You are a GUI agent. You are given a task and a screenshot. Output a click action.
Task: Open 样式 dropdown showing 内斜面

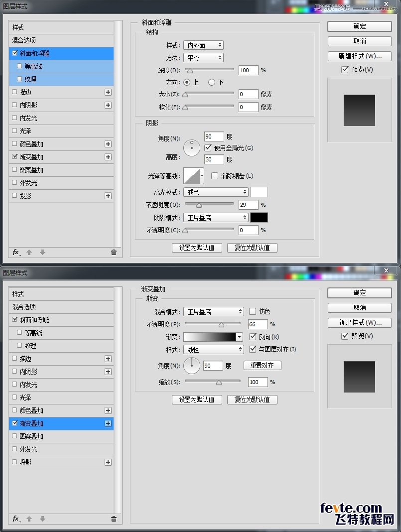click(x=203, y=45)
